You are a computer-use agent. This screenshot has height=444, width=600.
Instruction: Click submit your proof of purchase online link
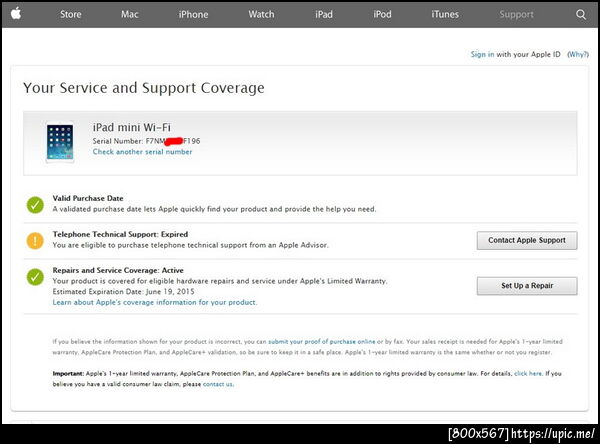tap(321, 341)
